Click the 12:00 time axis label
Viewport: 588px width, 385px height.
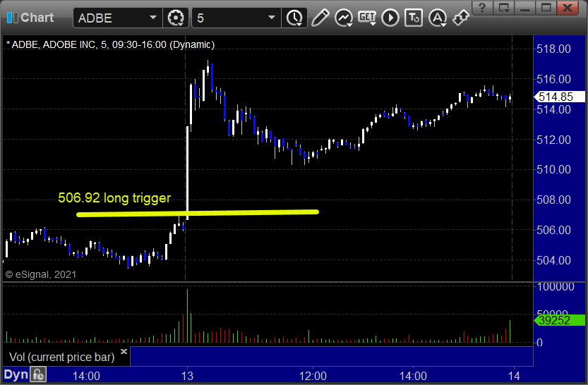[313, 376]
